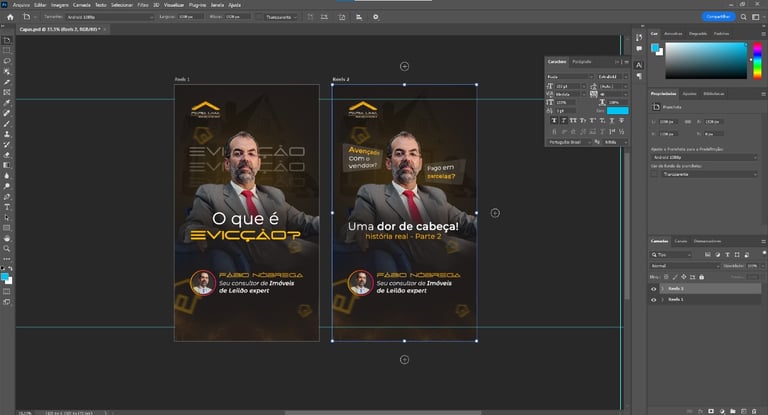Open font style dropdown in Character panel
This screenshot has height=415, width=768.
612,77
